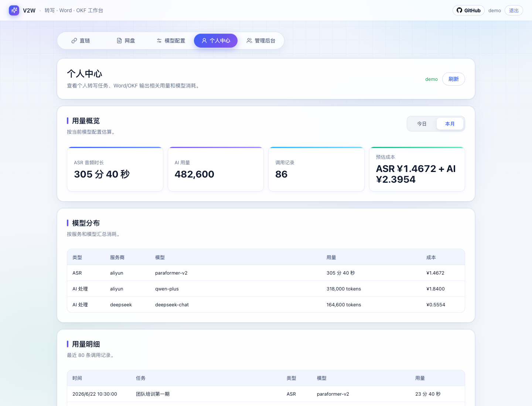The height and width of the screenshot is (406, 532).
Task: Click the header demo username
Action: tap(495, 10)
